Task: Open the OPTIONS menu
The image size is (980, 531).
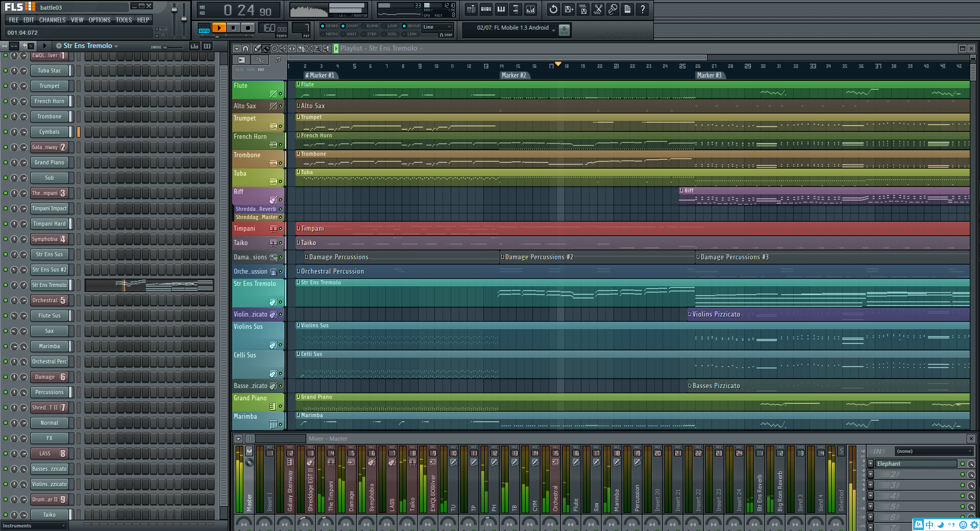Action: coord(100,20)
